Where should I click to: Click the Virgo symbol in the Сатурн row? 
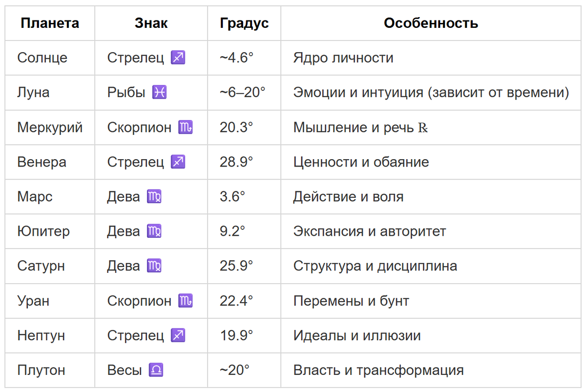coord(154,266)
